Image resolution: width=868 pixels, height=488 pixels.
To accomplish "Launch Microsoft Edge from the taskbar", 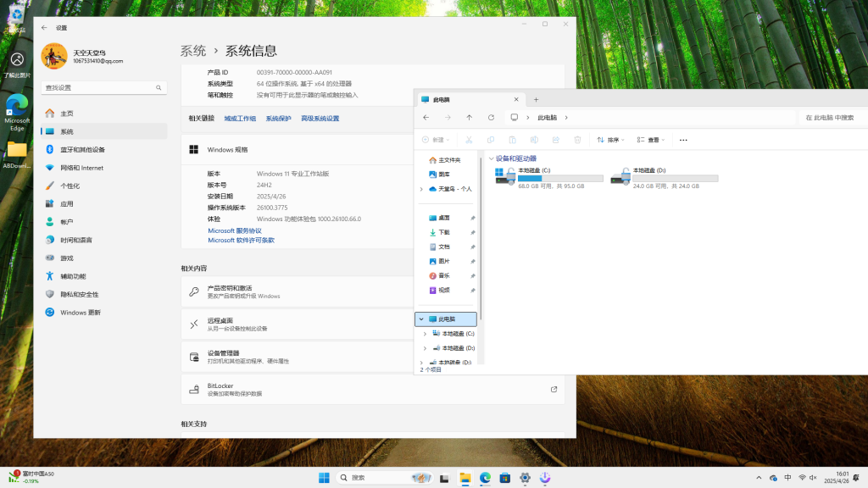I will [485, 478].
